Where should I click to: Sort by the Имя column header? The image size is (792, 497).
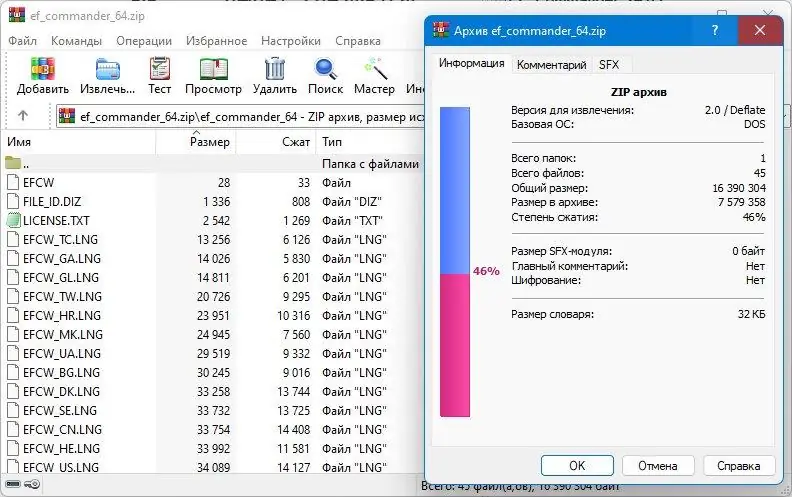tap(79, 142)
